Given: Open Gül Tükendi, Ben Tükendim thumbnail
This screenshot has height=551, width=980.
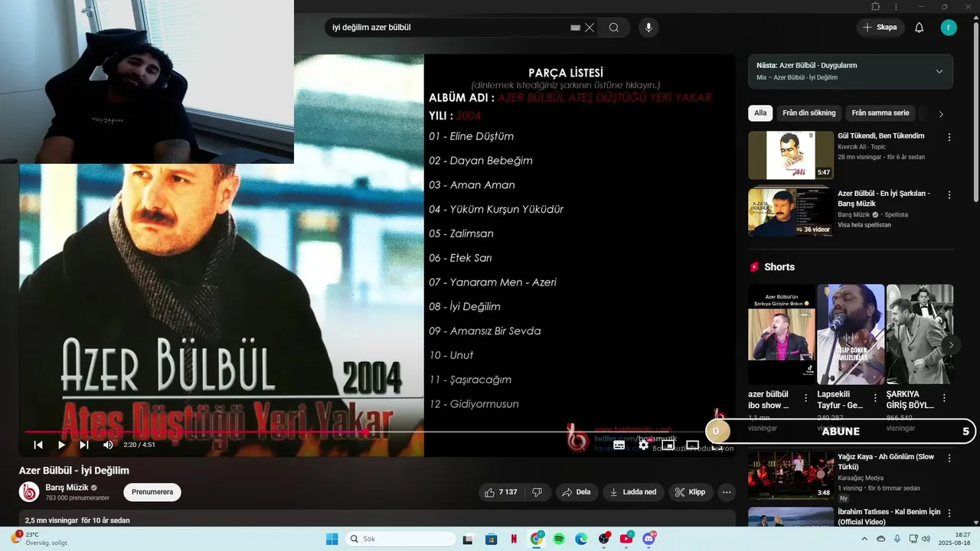Looking at the screenshot, I should pos(791,155).
